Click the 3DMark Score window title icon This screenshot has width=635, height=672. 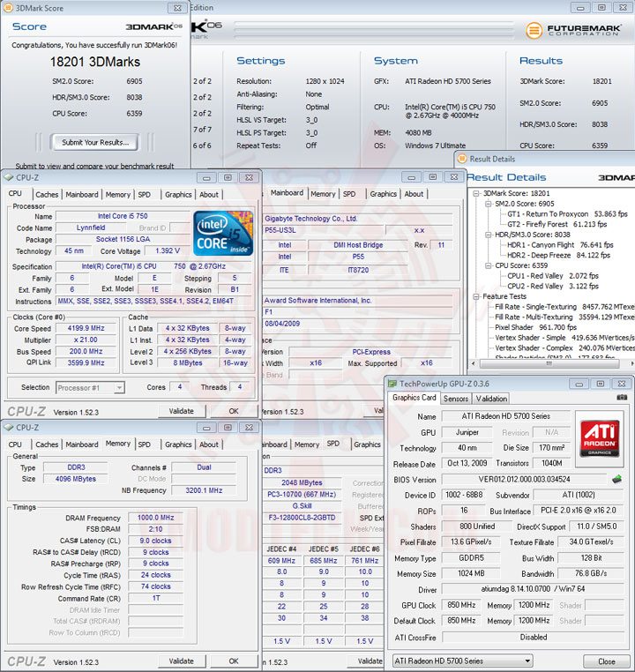[x=8, y=8]
